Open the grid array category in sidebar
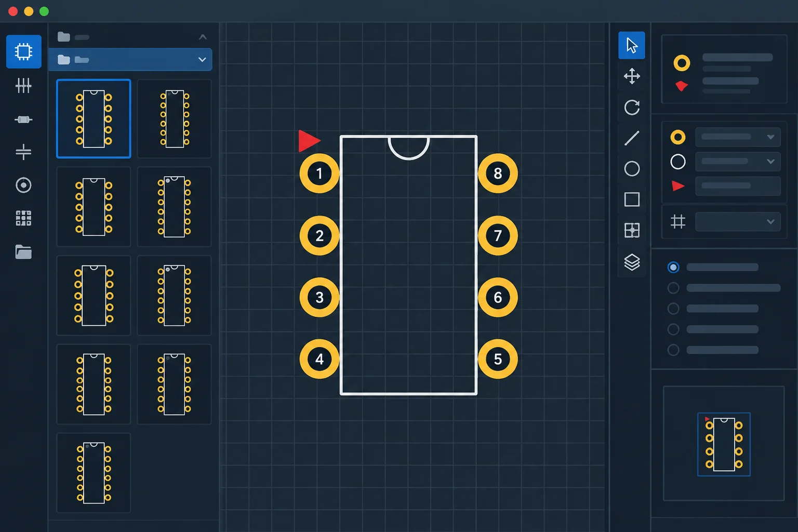This screenshot has height=532, width=798. coord(23,218)
